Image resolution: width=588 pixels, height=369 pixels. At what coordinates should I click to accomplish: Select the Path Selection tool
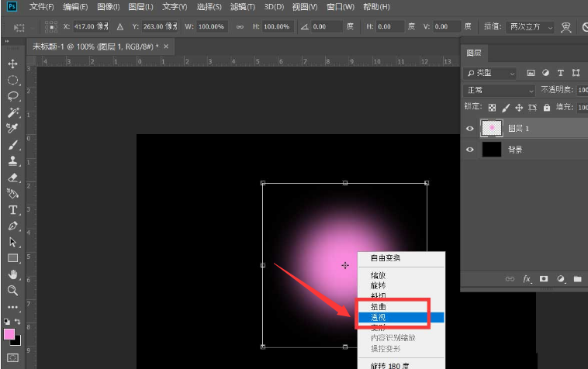coord(12,243)
